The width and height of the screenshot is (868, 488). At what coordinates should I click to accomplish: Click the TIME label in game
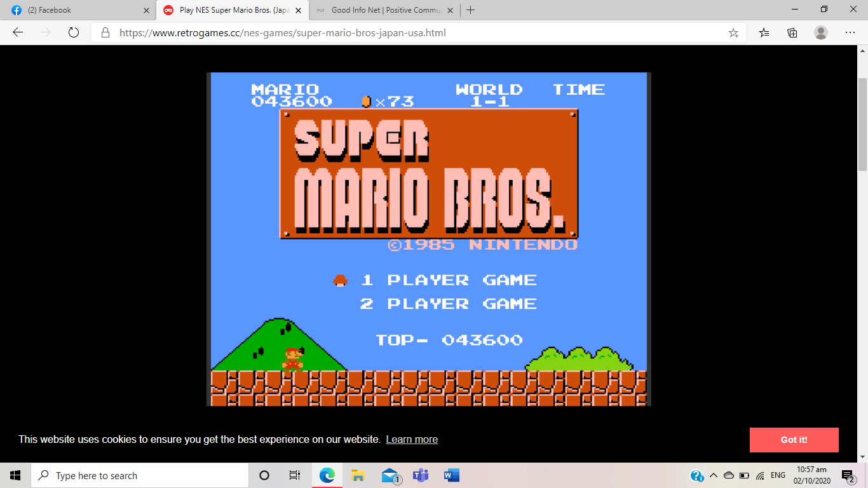click(579, 90)
